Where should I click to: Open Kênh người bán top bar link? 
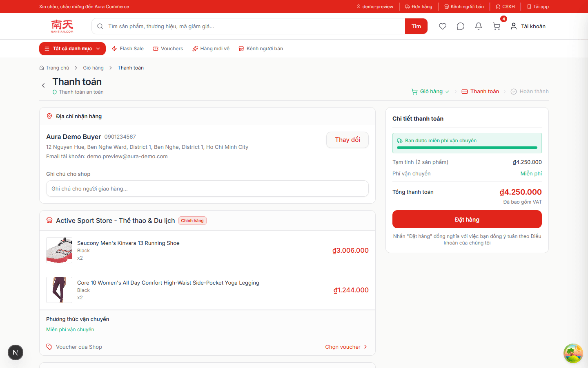[x=464, y=7]
